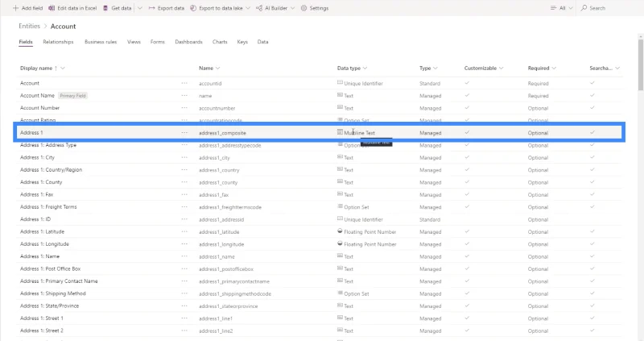Open ellipsis menu for Address 1: Street 1
This screenshot has width=644, height=341.
tap(184, 318)
